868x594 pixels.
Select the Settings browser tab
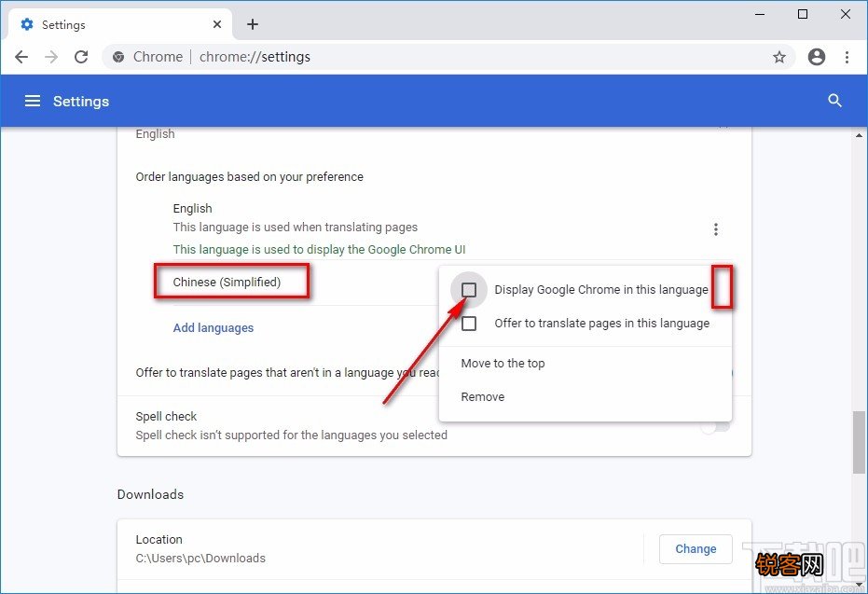120,24
